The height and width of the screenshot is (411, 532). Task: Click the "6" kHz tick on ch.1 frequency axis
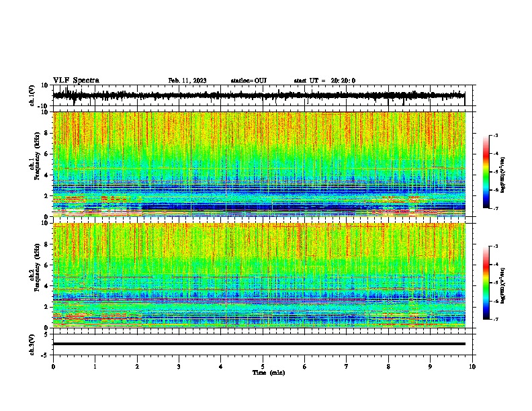[46, 154]
